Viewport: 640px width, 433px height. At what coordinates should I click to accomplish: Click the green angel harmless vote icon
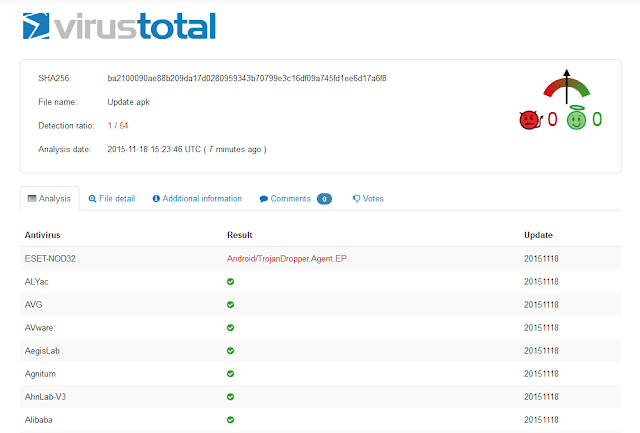pyautogui.click(x=576, y=118)
